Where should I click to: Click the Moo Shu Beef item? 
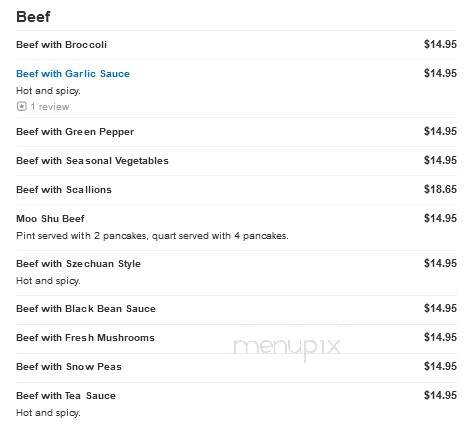[x=50, y=219]
